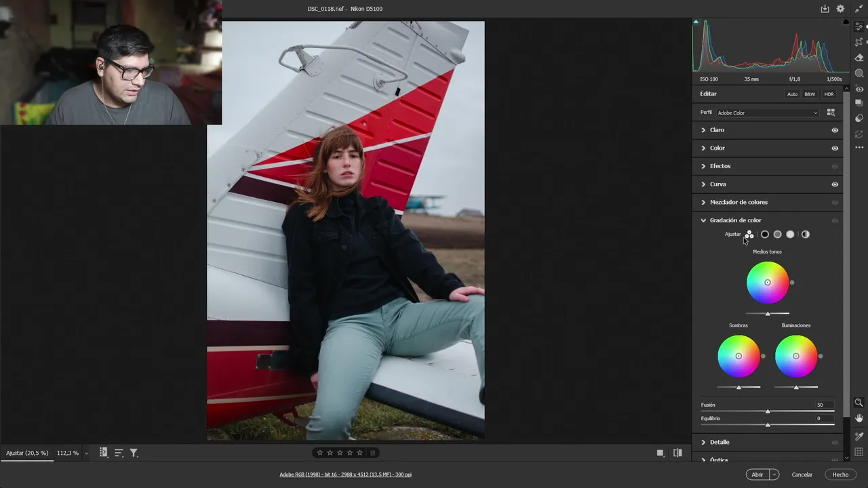Toggle single view mode square icon
This screenshot has width=868, height=488.
click(660, 453)
